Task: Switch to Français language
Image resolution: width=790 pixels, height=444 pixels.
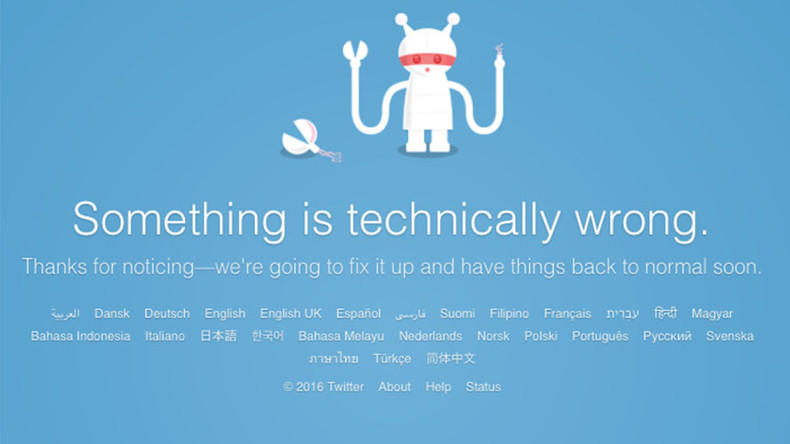Action: coord(567,314)
